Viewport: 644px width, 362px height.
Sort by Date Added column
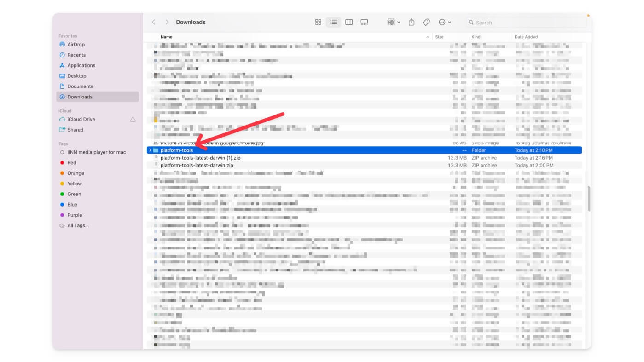tap(526, 37)
